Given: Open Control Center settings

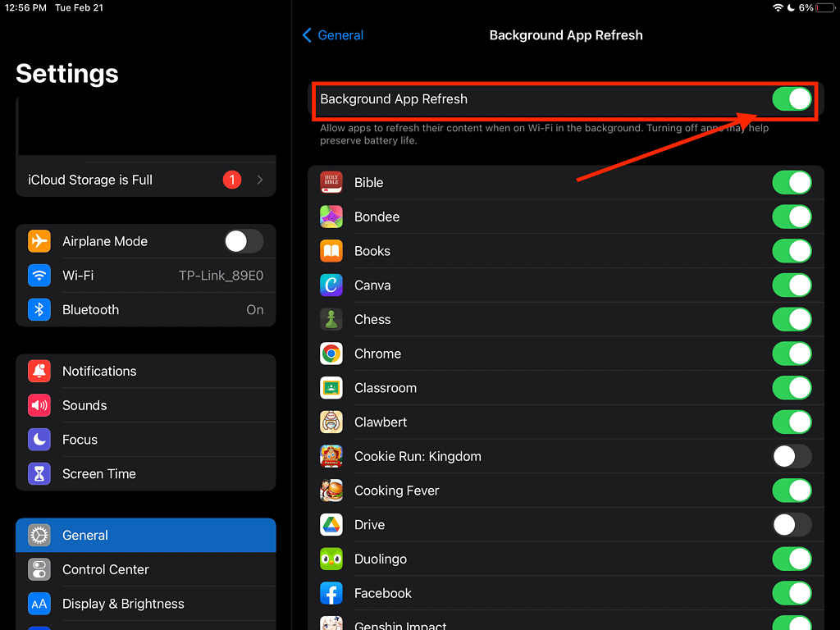Looking at the screenshot, I should 146,569.
